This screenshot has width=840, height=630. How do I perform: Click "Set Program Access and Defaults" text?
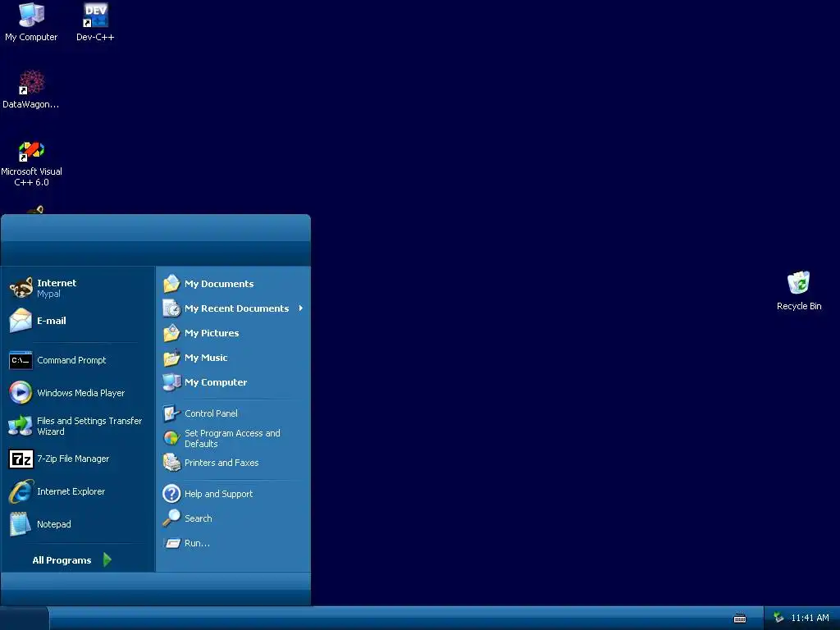232,439
